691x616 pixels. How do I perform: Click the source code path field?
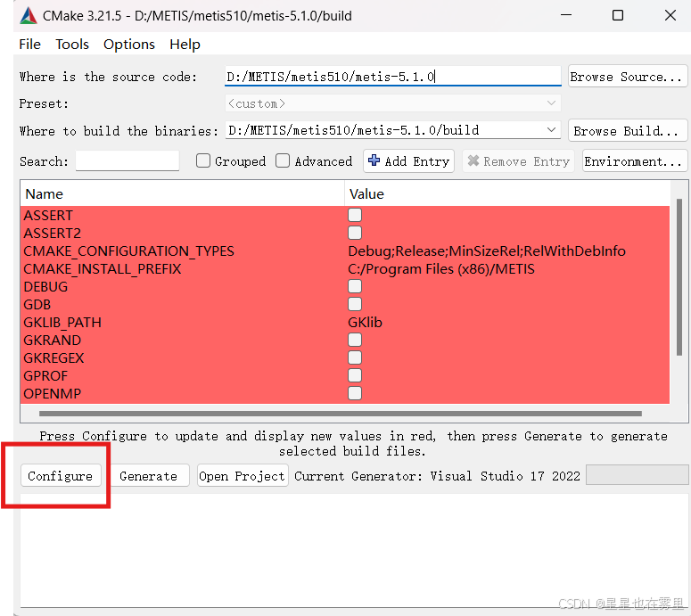click(x=392, y=77)
